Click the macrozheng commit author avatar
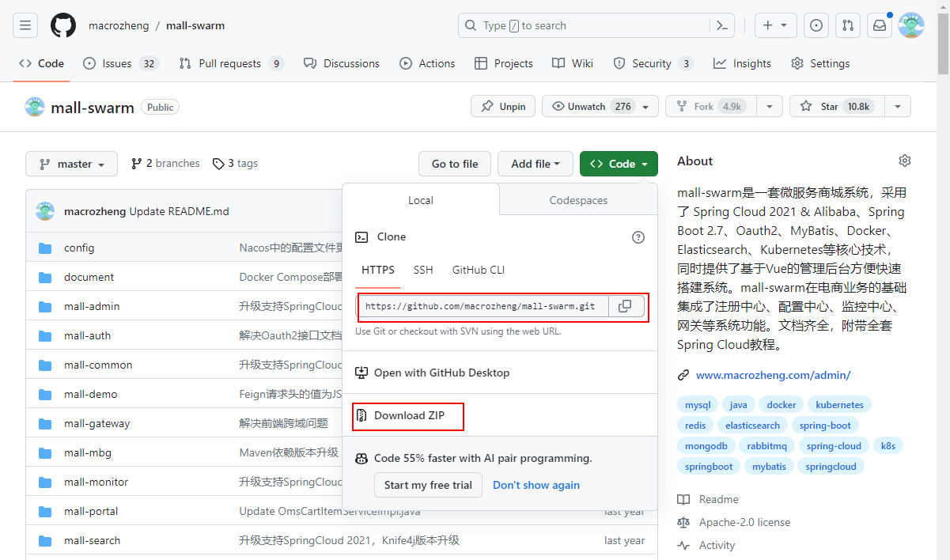The image size is (950, 560). pos(45,211)
